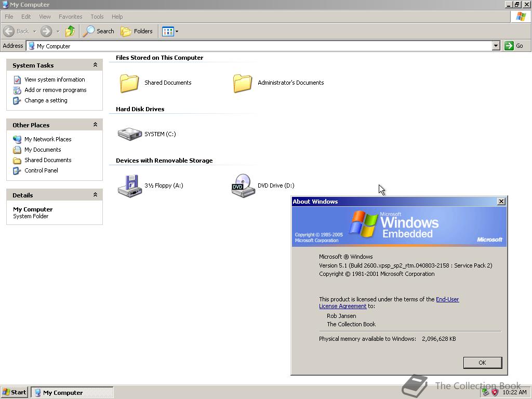This screenshot has width=532, height=399.
Task: Collapse the System Tasks panel
Action: [96, 65]
